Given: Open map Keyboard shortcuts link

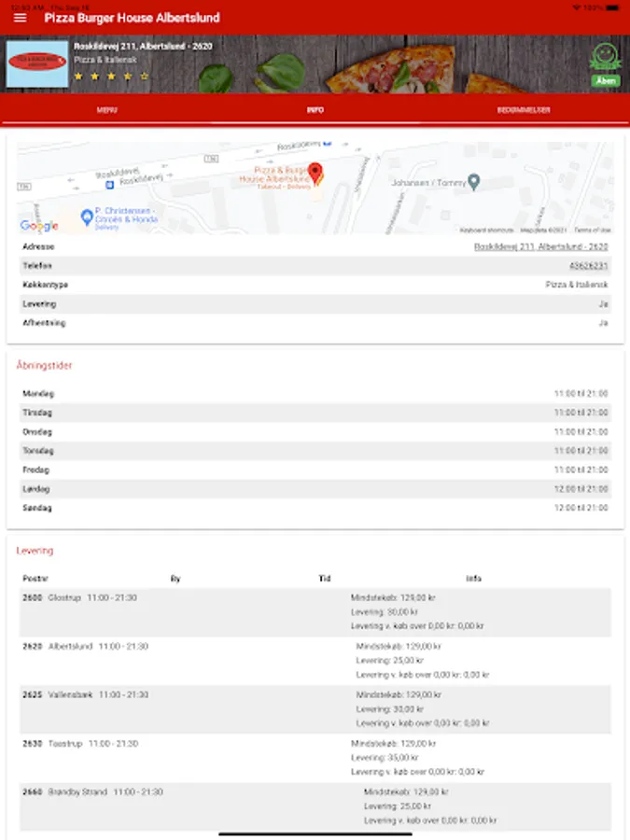Looking at the screenshot, I should (x=486, y=230).
